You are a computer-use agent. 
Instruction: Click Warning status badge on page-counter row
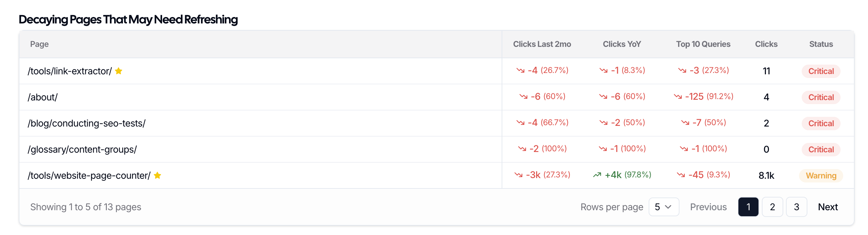[821, 176]
